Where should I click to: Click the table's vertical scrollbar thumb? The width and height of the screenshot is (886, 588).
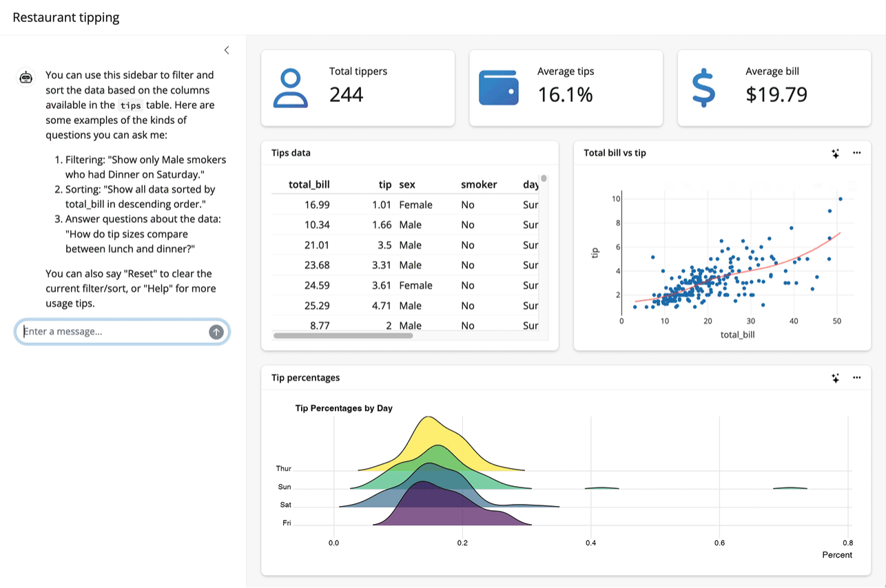coord(544,179)
